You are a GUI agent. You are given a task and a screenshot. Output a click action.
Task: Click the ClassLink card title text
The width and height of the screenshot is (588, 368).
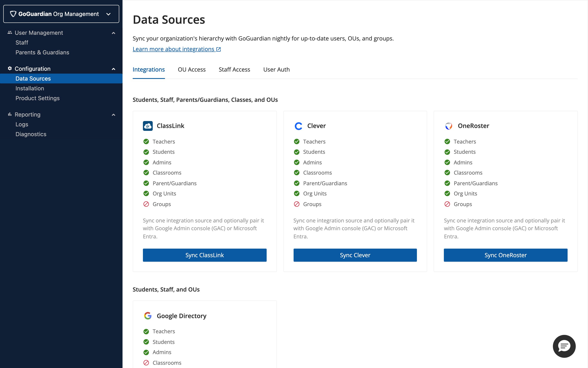(x=170, y=126)
